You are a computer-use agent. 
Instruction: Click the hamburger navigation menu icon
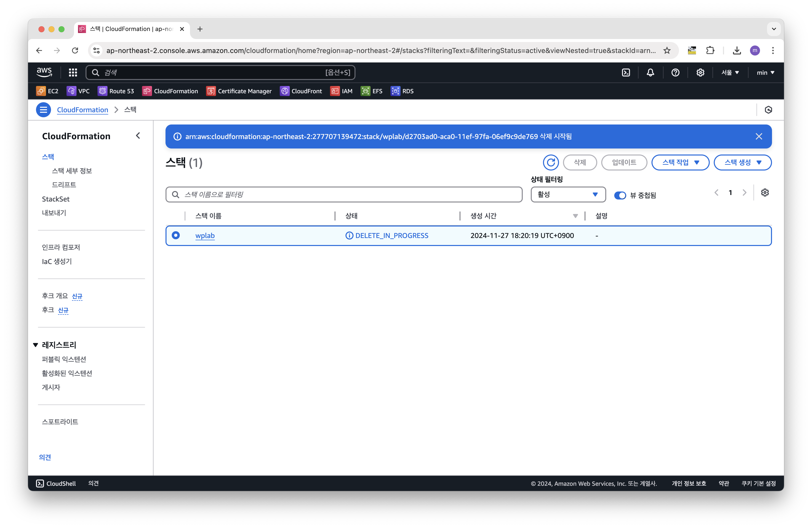(43, 110)
